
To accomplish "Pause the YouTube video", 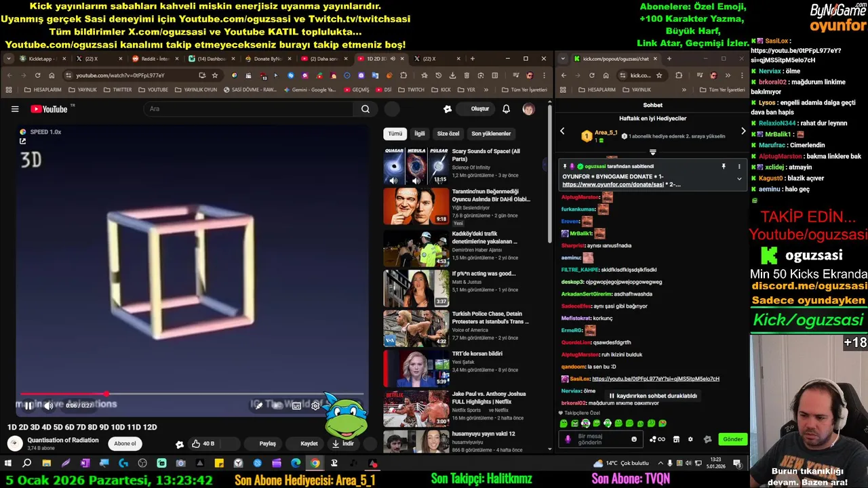I will [x=28, y=406].
